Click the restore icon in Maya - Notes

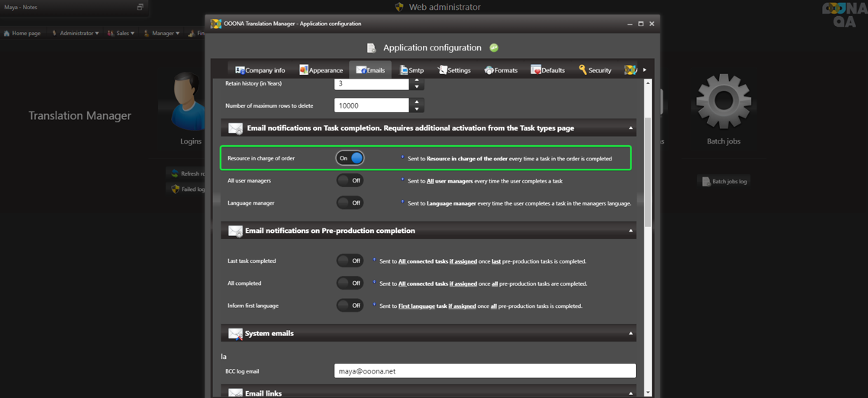(x=140, y=7)
